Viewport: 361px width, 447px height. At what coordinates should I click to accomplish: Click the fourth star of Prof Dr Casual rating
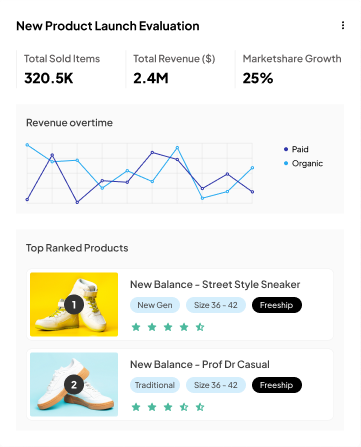click(184, 407)
